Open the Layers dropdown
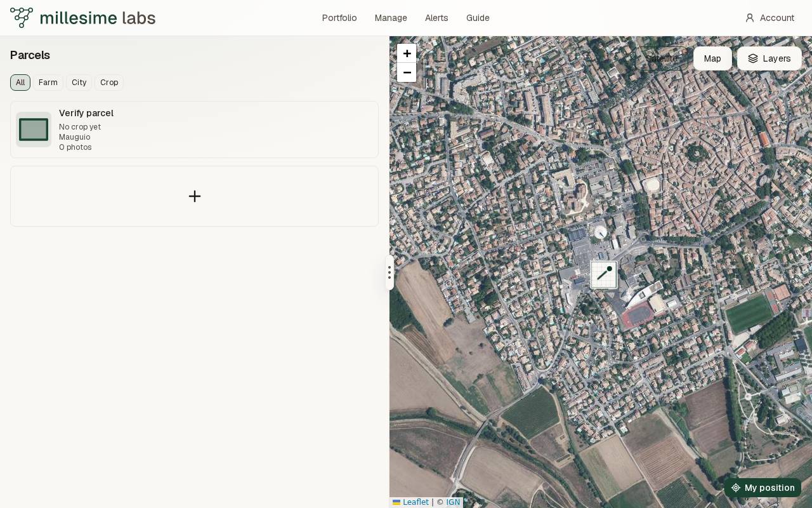The height and width of the screenshot is (508, 812). [x=769, y=58]
